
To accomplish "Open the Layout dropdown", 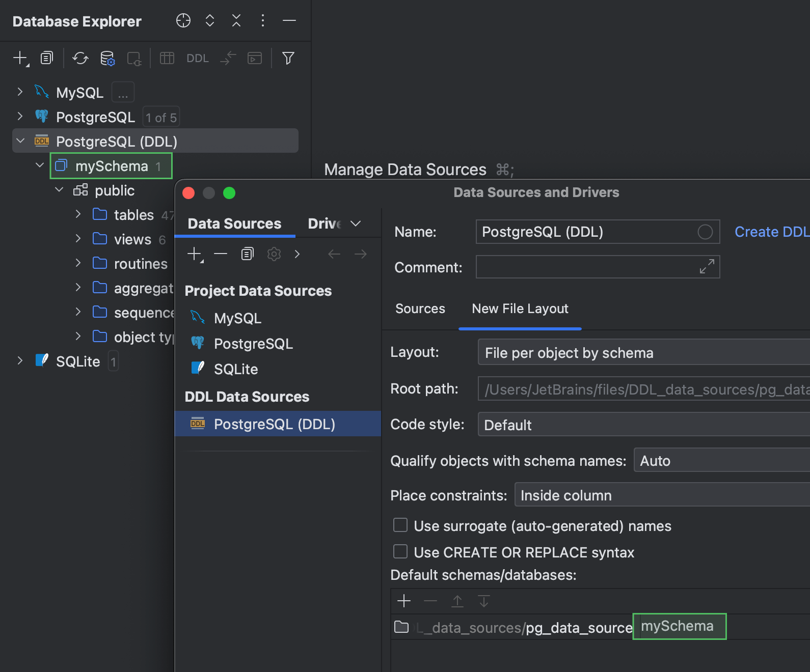I will click(x=643, y=353).
